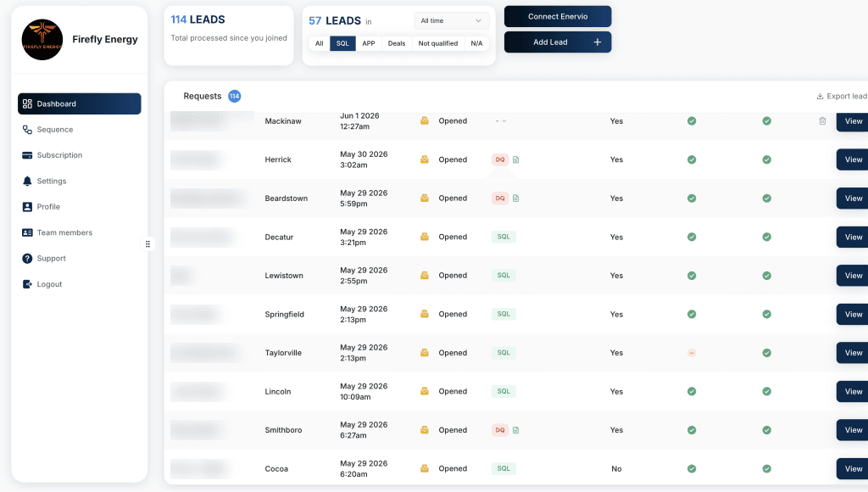868x492 pixels.
Task: Click the Add Lead button
Action: coord(558,42)
